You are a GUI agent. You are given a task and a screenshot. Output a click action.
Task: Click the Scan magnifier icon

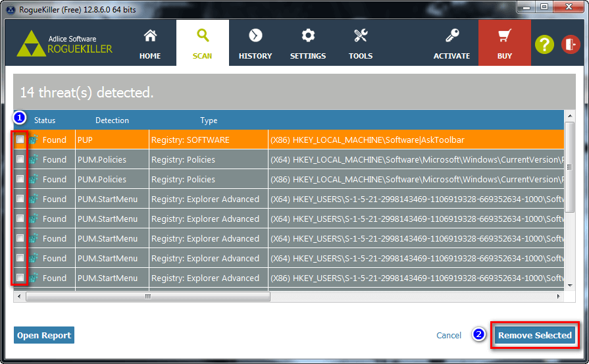coord(203,36)
